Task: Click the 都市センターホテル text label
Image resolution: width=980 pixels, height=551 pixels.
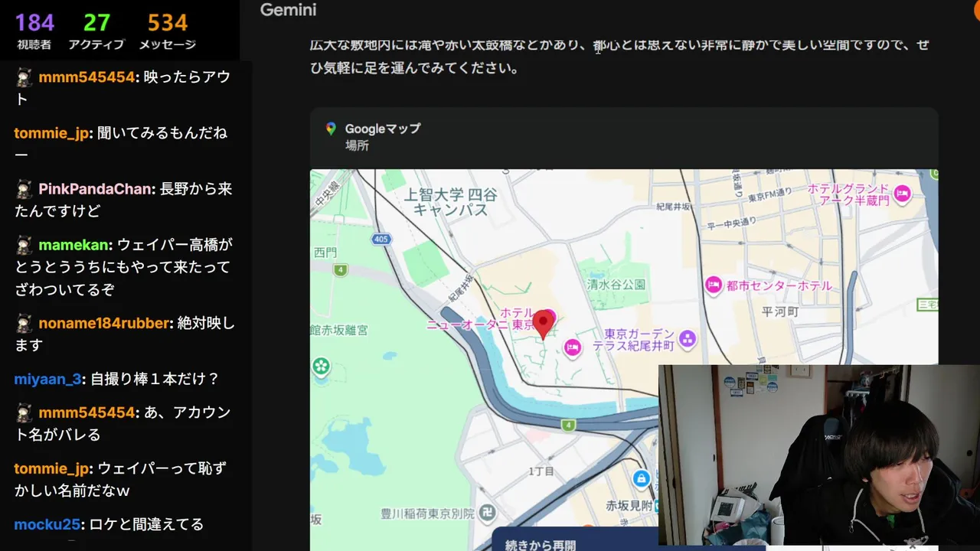Action: pyautogui.click(x=779, y=285)
